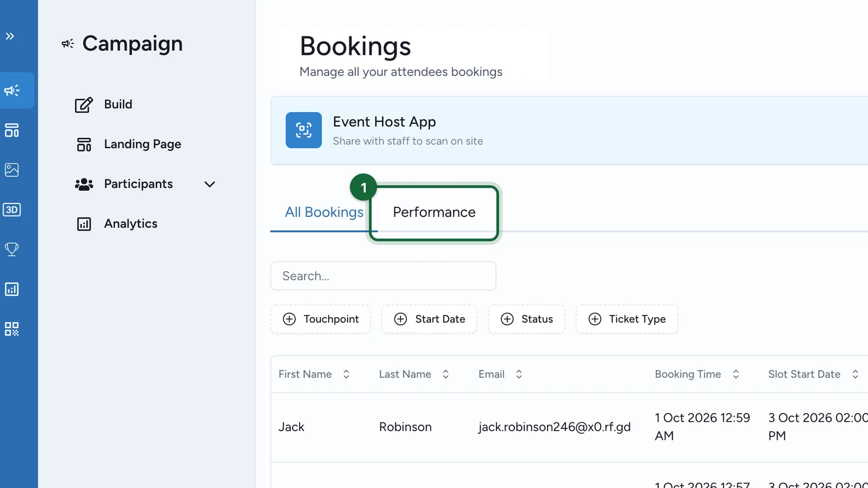The height and width of the screenshot is (488, 868).
Task: Open Analytics in Campaign menu
Action: click(x=117, y=224)
